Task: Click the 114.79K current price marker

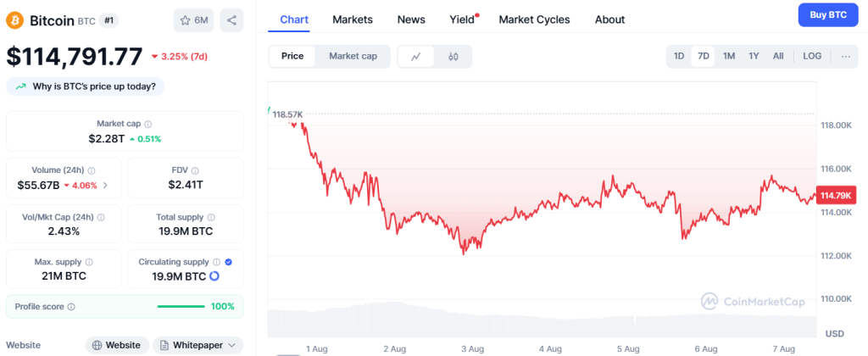Action: 835,196
